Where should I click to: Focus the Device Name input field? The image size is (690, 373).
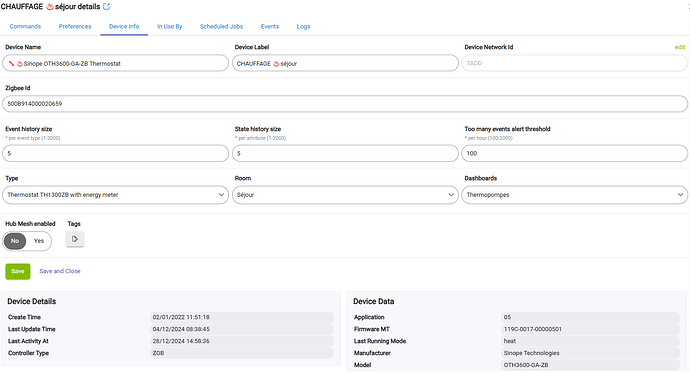click(x=115, y=63)
